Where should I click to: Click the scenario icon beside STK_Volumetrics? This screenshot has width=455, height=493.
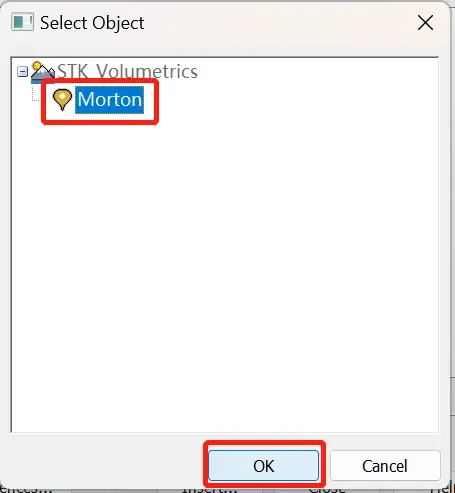click(43, 72)
